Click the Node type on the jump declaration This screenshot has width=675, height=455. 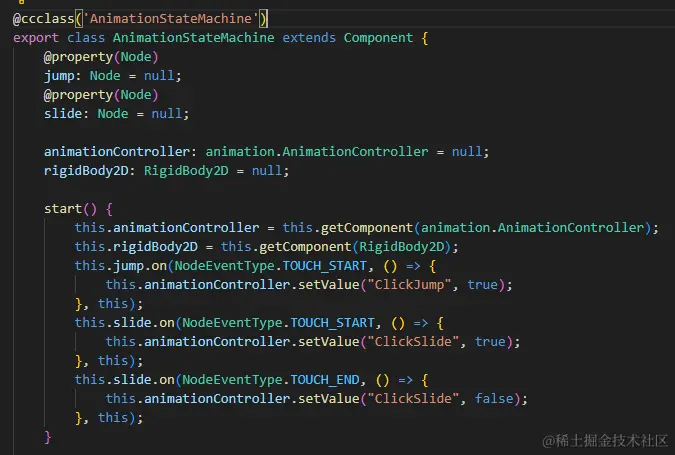coord(105,76)
